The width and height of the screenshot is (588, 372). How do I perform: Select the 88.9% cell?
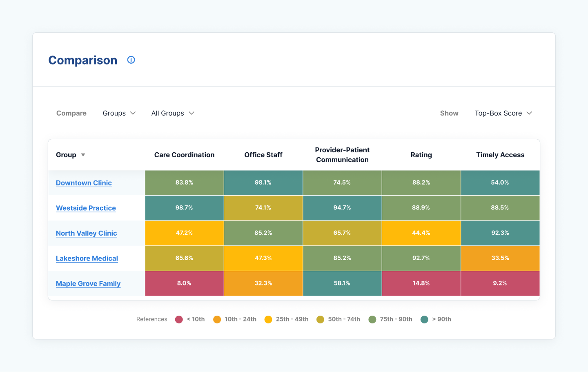421,208
